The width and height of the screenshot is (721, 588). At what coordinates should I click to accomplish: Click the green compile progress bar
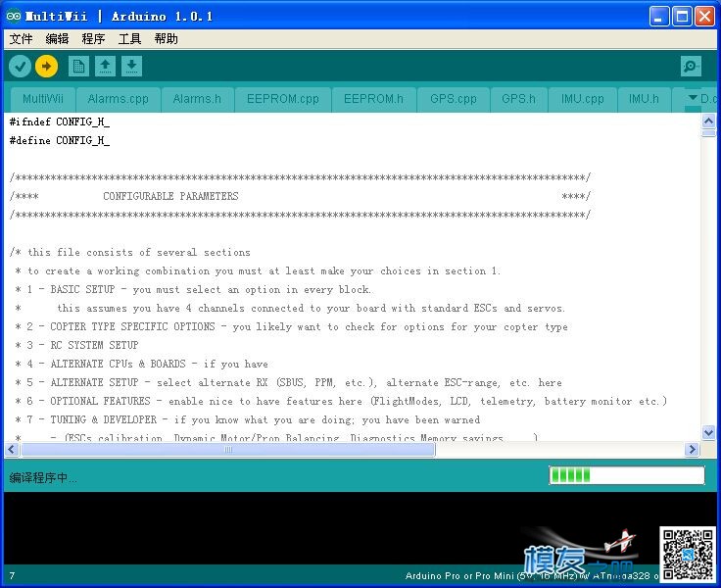pyautogui.click(x=626, y=475)
